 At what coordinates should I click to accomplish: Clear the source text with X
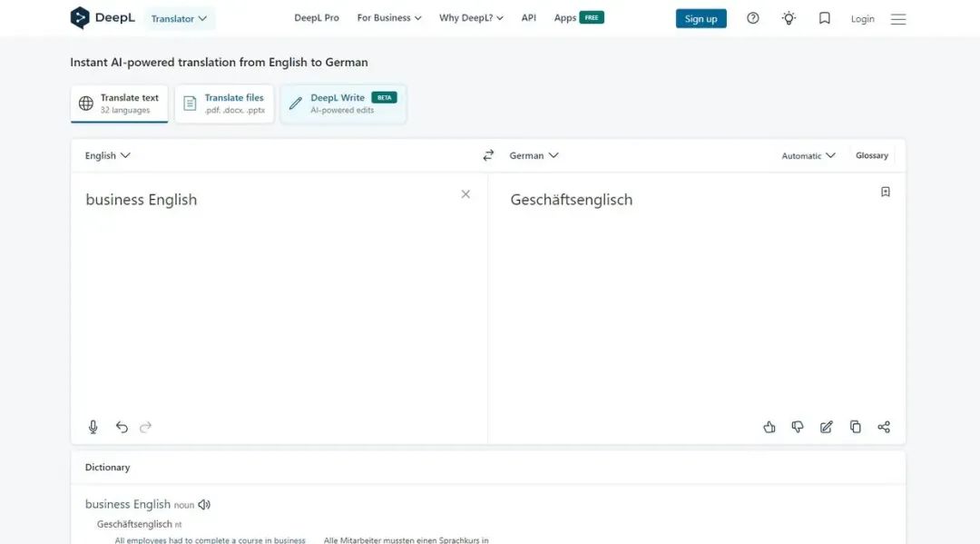[465, 194]
